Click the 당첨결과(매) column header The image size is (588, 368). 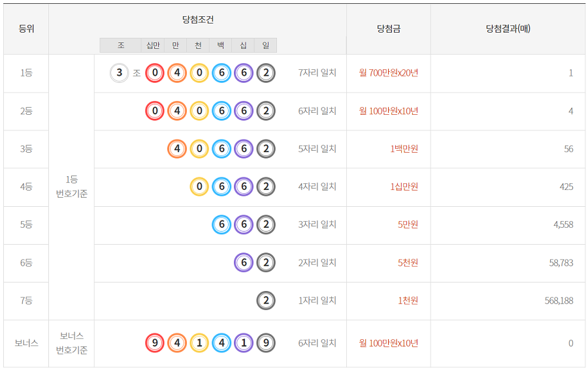(508, 29)
